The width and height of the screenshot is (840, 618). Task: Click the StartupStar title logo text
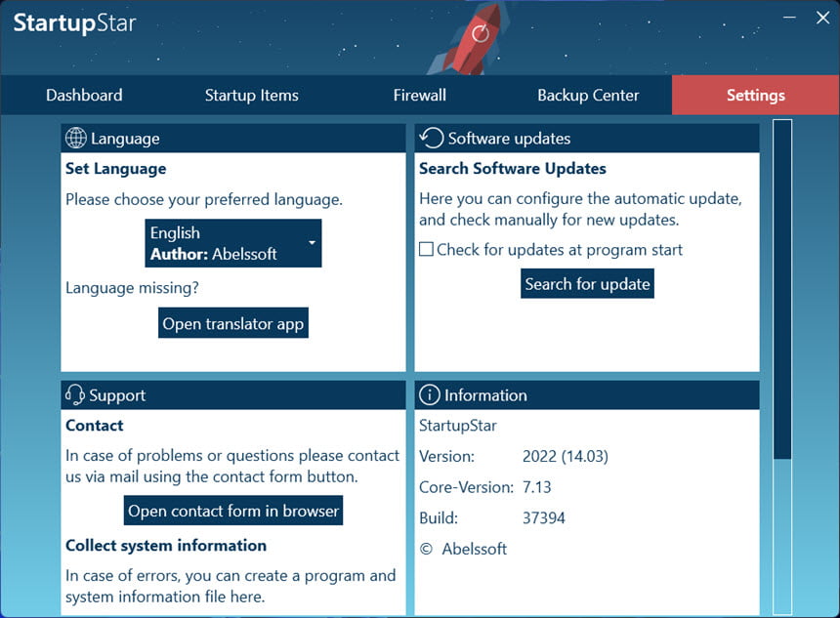pos(74,23)
